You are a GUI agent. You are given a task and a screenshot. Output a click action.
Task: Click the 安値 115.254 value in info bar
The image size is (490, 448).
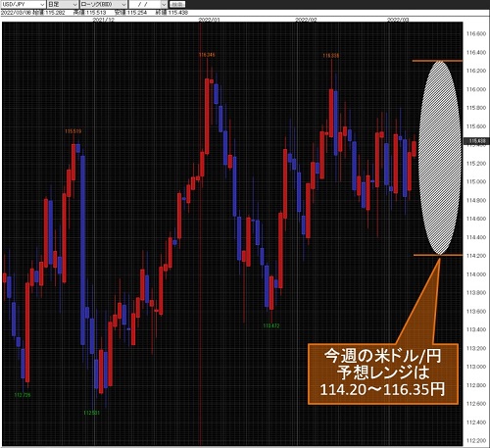(130, 13)
